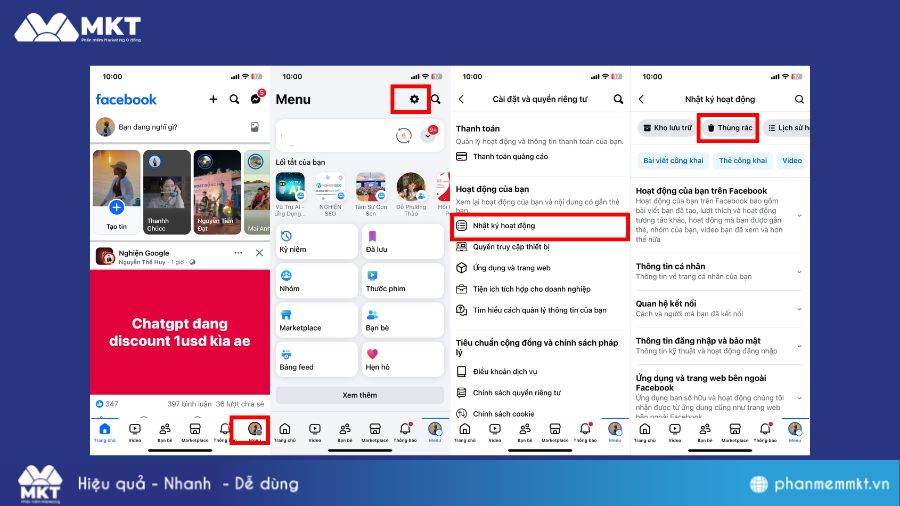Screen dimensions: 900x506
Task: Select the 'Kho lưu trữ' chip
Action: [667, 128]
